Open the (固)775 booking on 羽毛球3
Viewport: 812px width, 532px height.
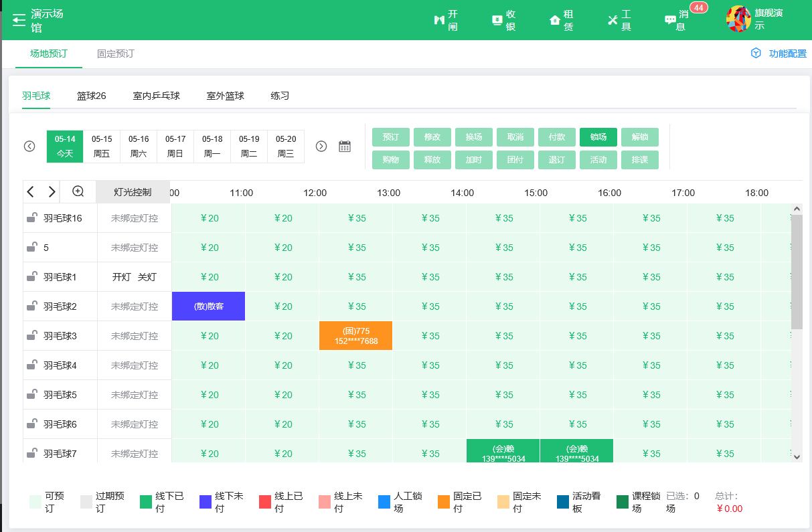(x=356, y=336)
